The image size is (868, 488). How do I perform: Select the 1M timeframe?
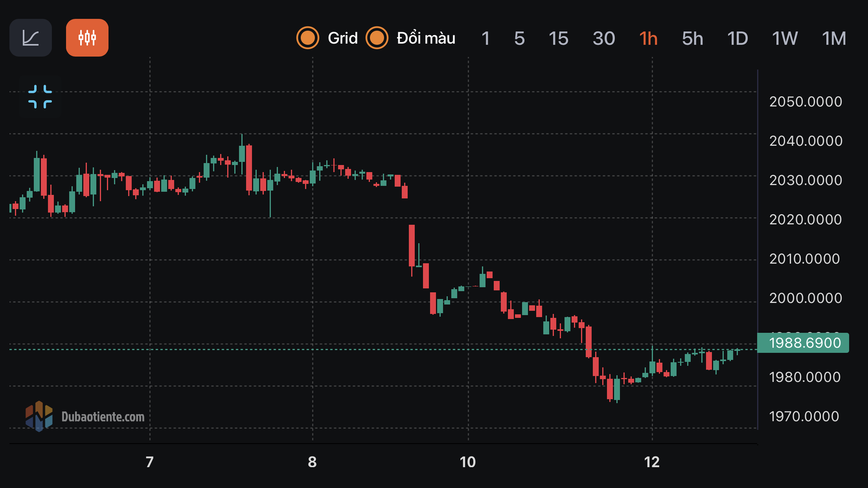click(x=834, y=39)
